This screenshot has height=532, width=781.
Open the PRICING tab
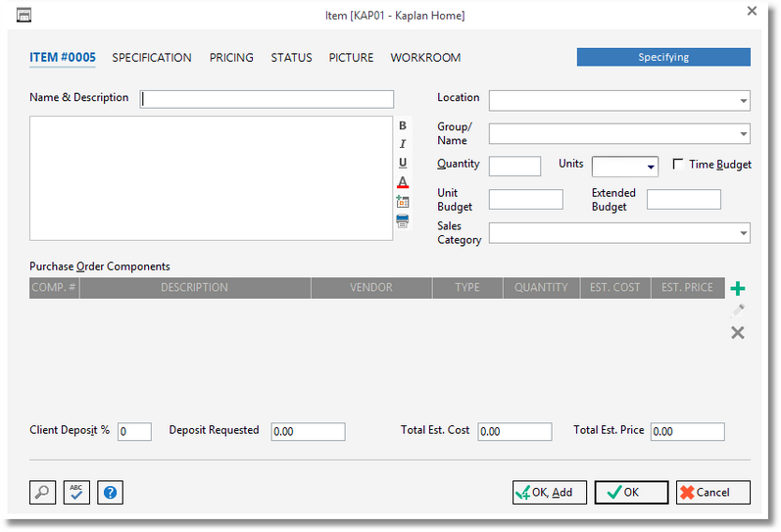(x=231, y=58)
